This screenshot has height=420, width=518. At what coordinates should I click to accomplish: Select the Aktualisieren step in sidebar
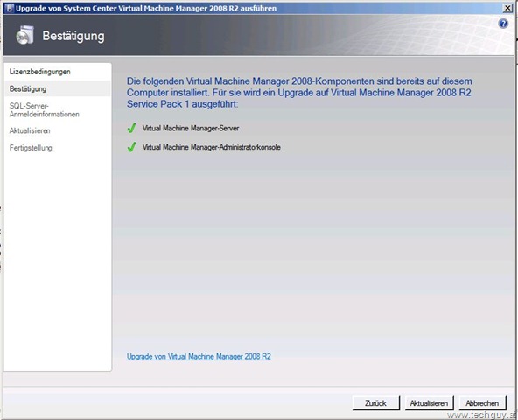(x=30, y=131)
